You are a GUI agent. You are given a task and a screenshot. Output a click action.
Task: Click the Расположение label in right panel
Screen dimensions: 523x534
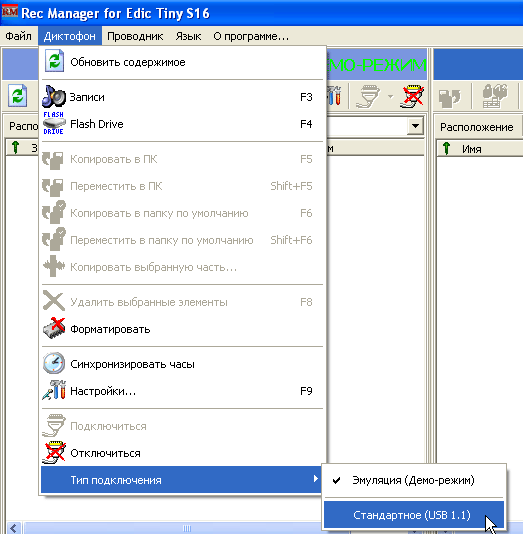(476, 127)
